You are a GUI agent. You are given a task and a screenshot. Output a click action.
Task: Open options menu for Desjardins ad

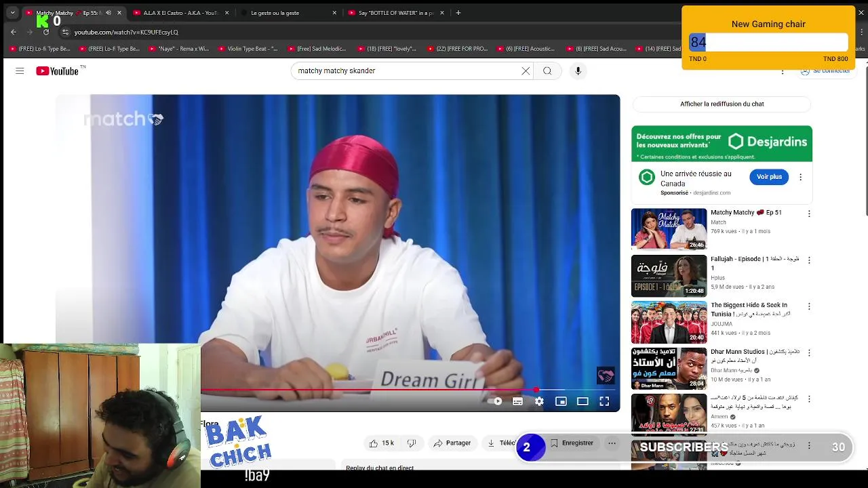800,177
